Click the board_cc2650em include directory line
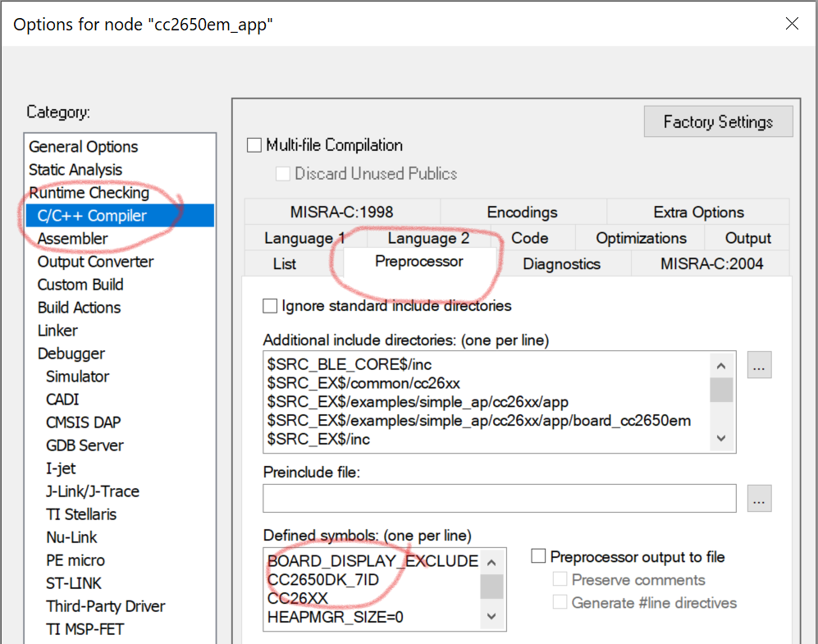The image size is (818, 644). pyautogui.click(x=479, y=421)
